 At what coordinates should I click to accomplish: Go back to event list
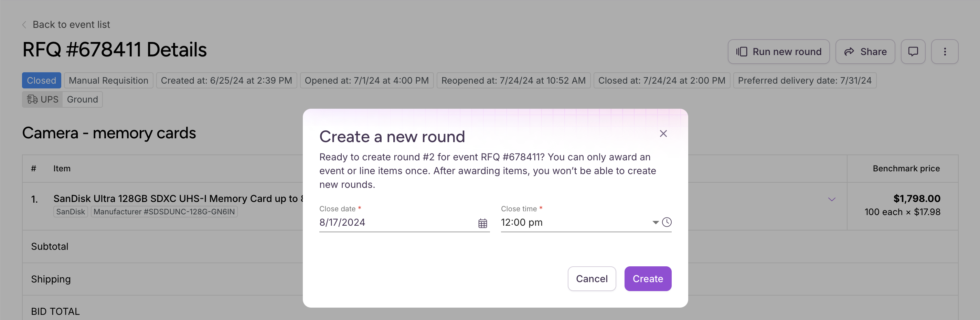(x=71, y=25)
